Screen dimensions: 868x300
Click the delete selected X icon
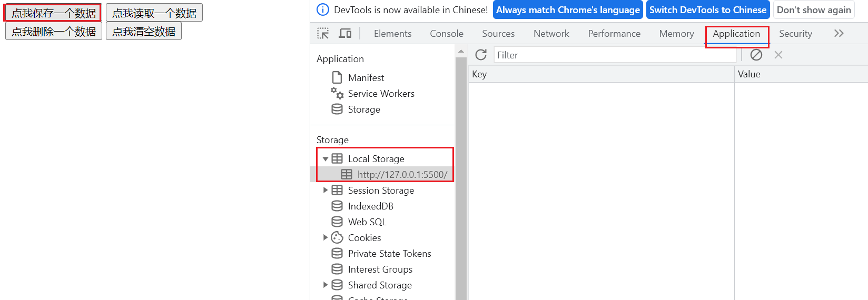(x=778, y=55)
